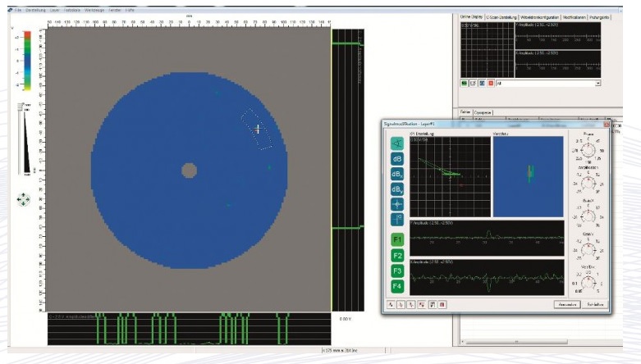Click the color scale legend bar
Viewport: 641px width, 364px height.
(27, 61)
